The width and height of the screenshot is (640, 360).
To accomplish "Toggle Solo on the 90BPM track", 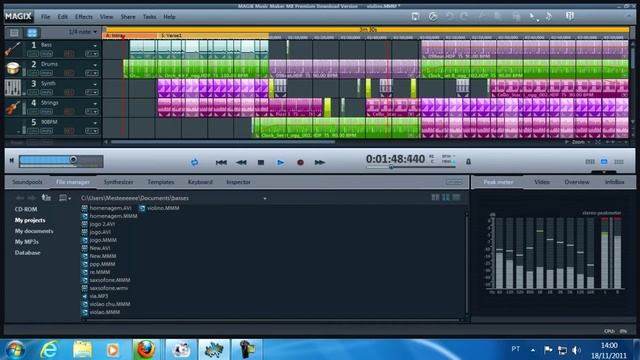I will click(33, 131).
